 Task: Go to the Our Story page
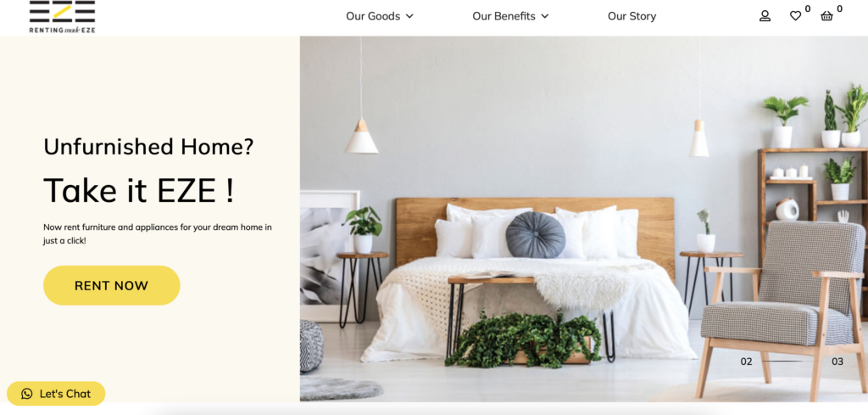(632, 16)
